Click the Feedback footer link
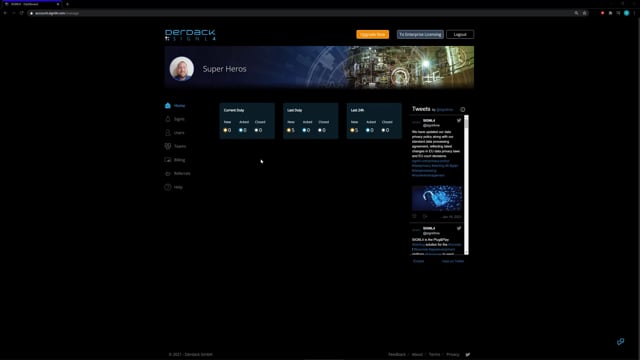 397,354
